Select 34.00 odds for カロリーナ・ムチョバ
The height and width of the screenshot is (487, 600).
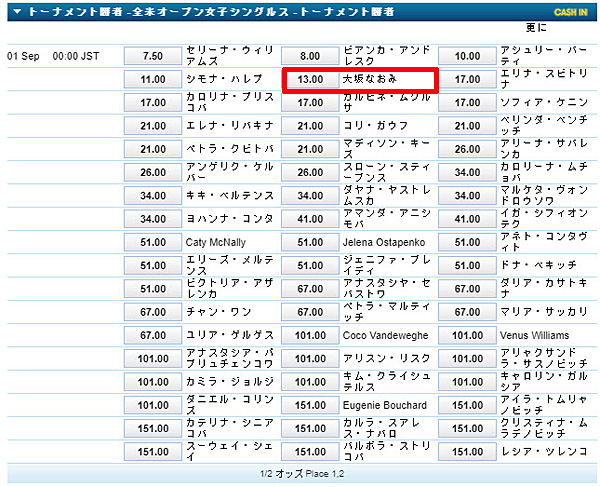coord(467,173)
